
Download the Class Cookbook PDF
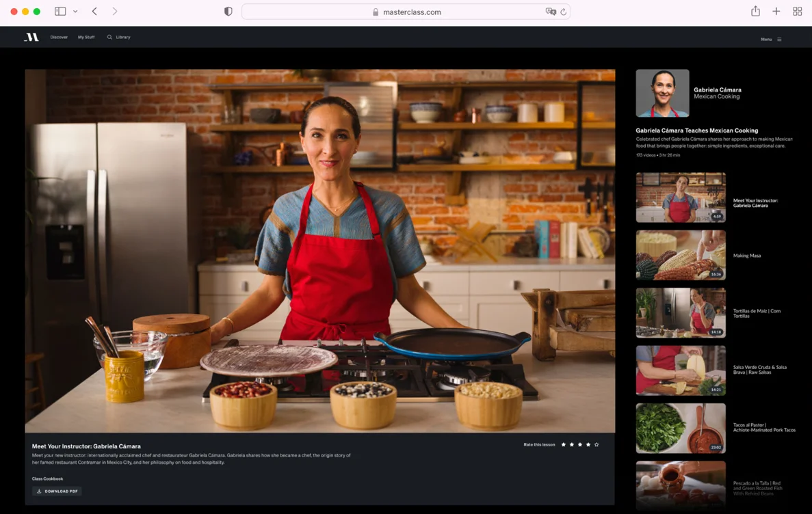tap(57, 491)
